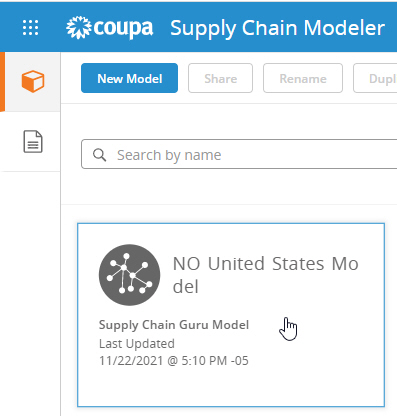This screenshot has width=397, height=416.
Task: Click the Coupa snowflake logo mark
Action: (x=79, y=27)
